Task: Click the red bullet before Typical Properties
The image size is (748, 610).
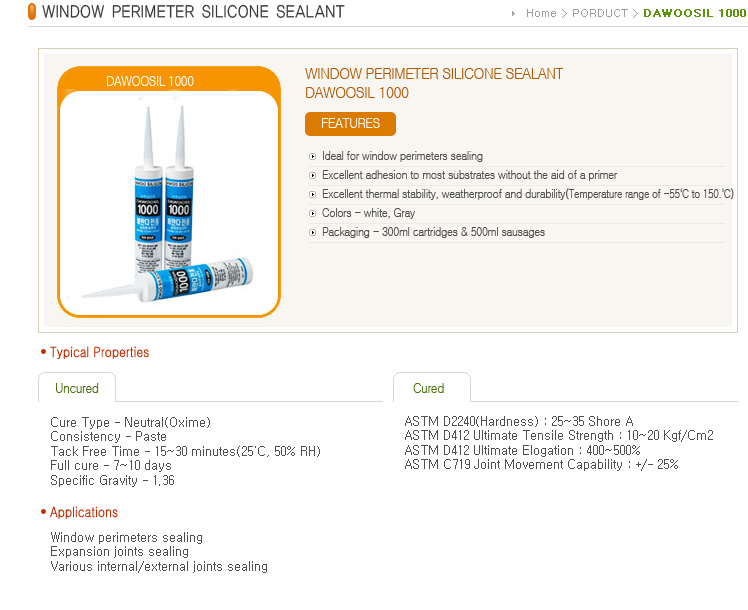Action: tap(43, 352)
